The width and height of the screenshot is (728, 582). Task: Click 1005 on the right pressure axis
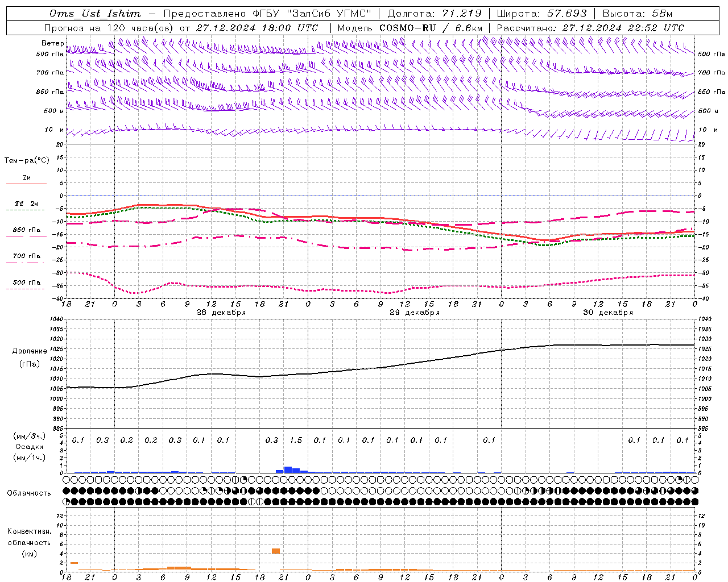click(x=705, y=389)
